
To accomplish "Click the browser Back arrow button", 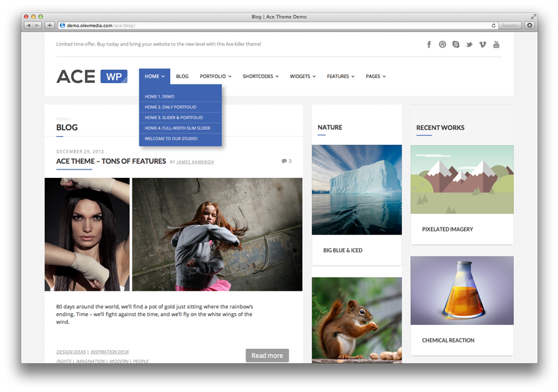I will pyautogui.click(x=29, y=25).
